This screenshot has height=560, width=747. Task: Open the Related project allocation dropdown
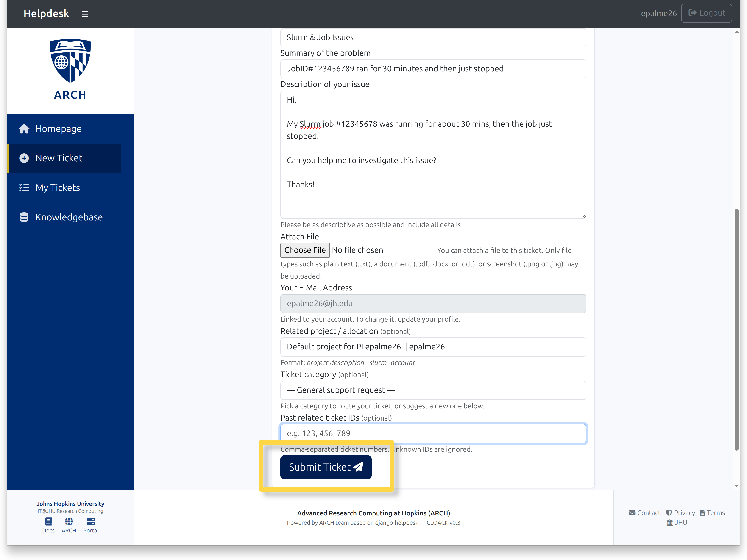pyautogui.click(x=433, y=347)
